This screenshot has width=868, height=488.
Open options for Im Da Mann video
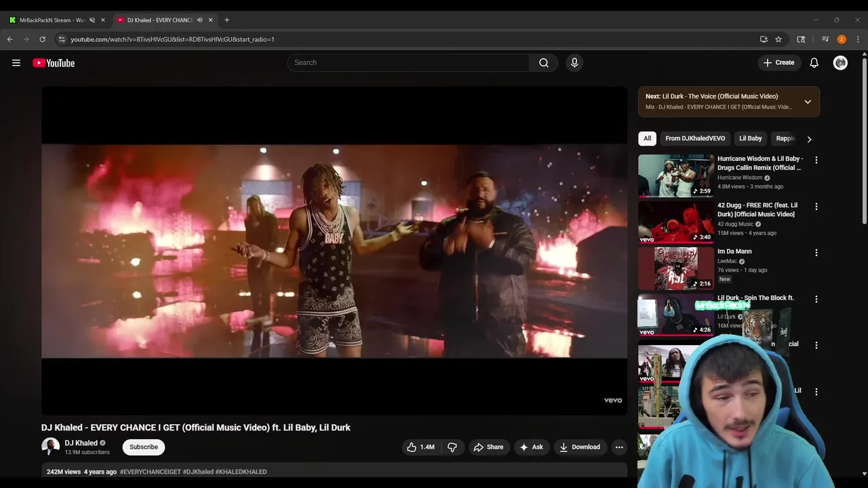pos(816,252)
